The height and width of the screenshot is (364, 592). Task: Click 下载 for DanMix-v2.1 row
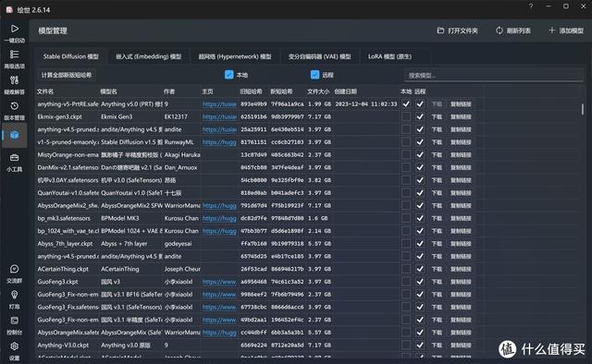[437, 167]
